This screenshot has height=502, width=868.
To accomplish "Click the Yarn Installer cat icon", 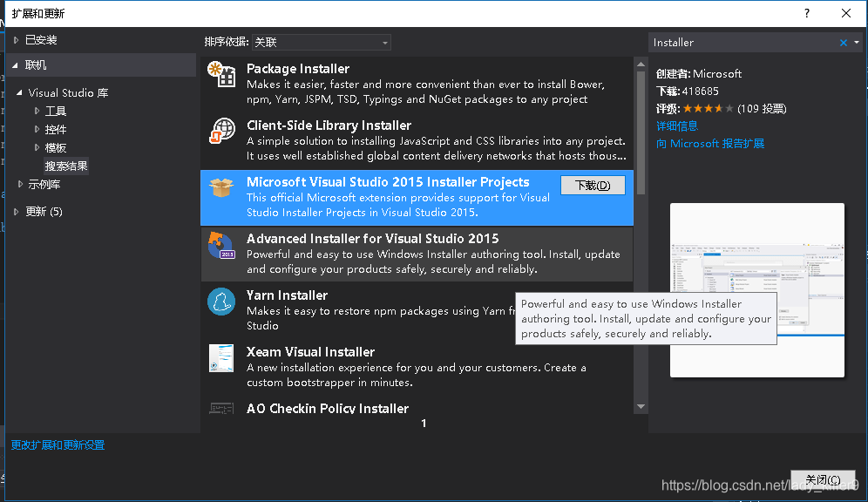I will (221, 302).
